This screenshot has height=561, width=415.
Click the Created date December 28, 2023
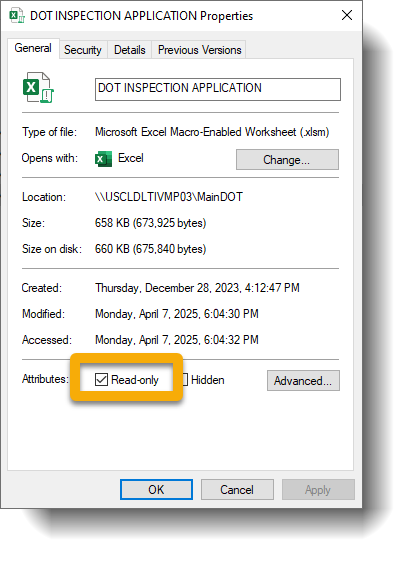pos(197,288)
